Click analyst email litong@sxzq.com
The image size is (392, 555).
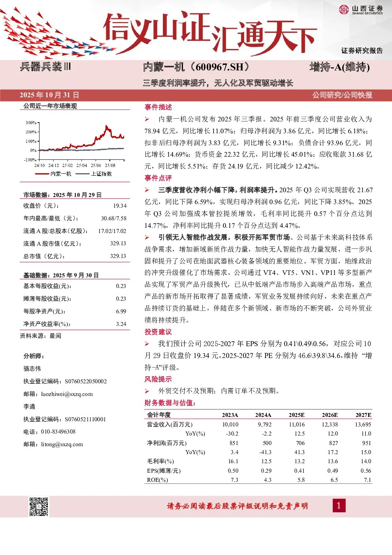pyautogui.click(x=62, y=444)
